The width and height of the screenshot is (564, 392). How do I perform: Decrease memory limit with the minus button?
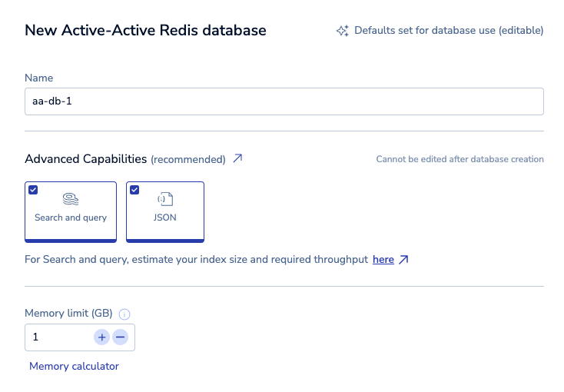[x=120, y=337]
